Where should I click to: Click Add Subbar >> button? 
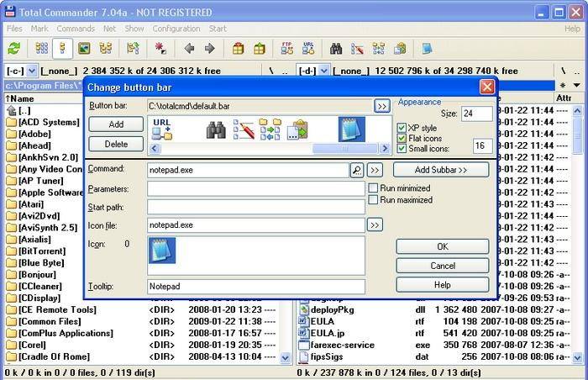441,170
